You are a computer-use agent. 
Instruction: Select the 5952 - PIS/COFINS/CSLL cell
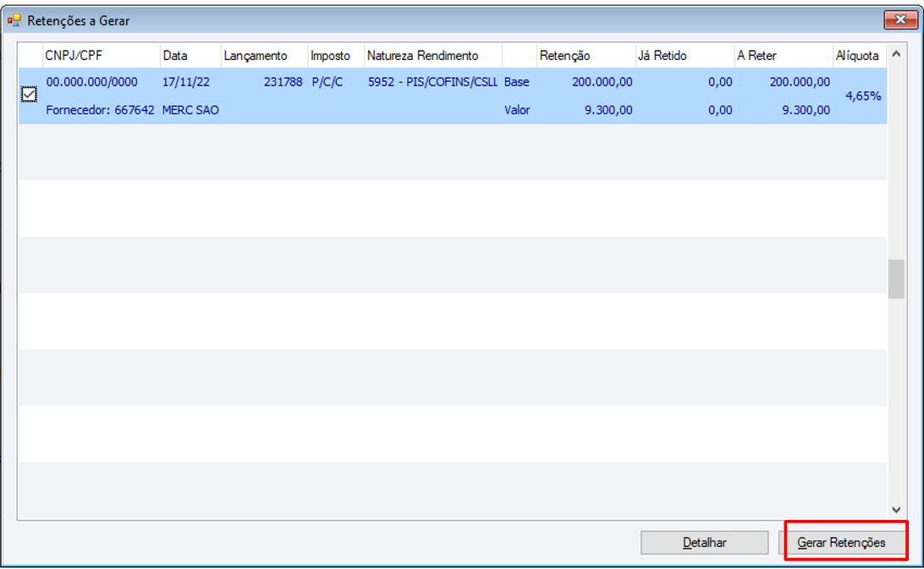point(432,82)
